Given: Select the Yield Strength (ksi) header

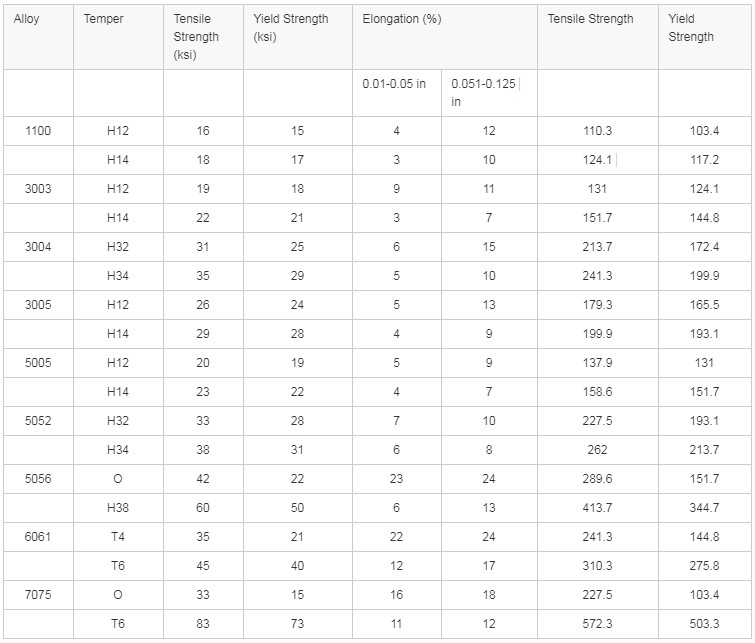Looking at the screenshot, I should tap(298, 37).
